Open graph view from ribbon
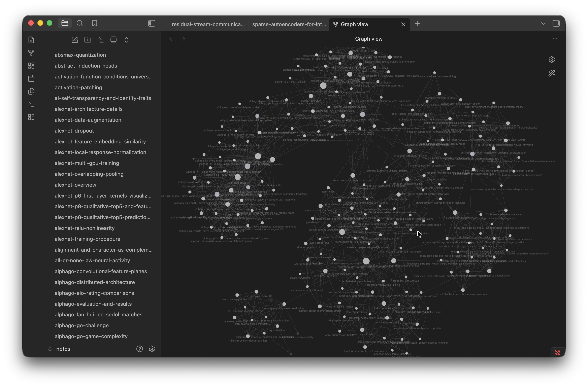This screenshot has height=387, width=588. point(31,53)
